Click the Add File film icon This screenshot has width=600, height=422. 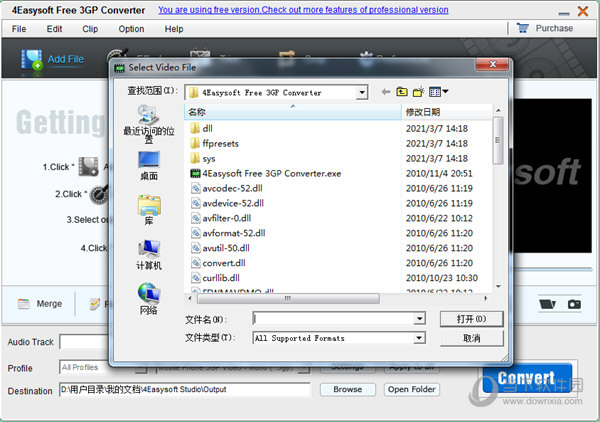tap(31, 60)
